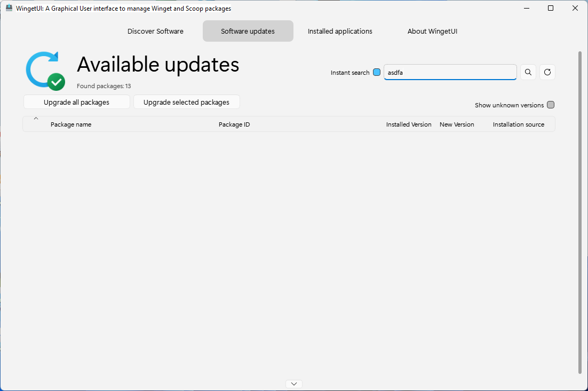Click Upgrade all packages
This screenshot has height=391, width=588.
pyautogui.click(x=76, y=101)
